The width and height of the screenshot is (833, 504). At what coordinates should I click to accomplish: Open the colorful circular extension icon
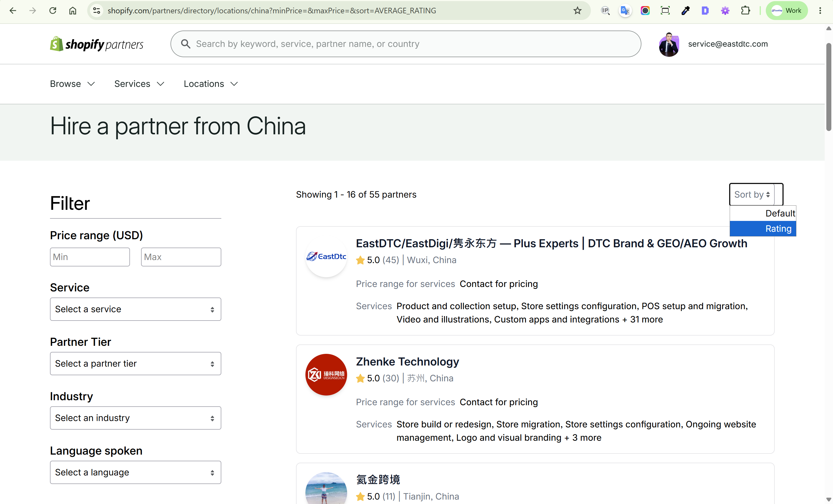coord(645,11)
